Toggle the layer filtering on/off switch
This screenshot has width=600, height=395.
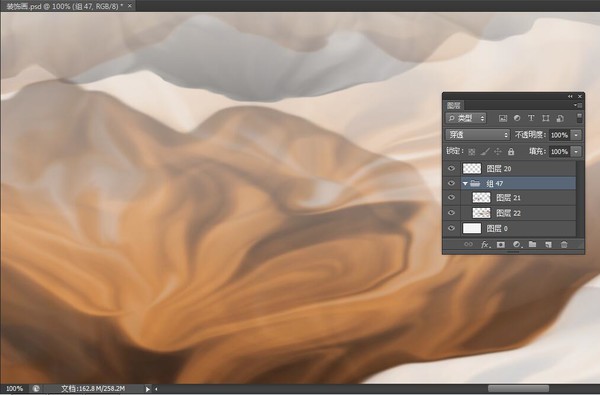(579, 118)
